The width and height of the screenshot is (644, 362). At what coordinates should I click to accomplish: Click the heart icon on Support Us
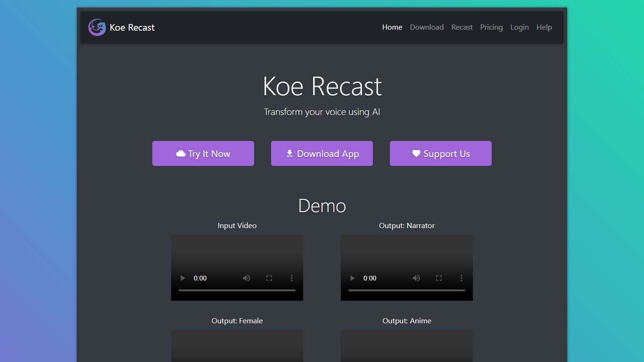tap(416, 153)
